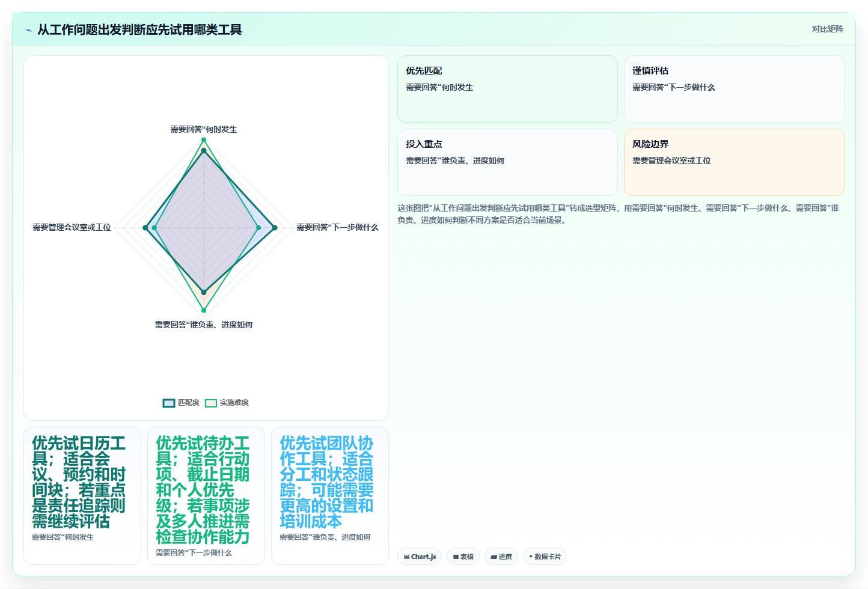Click the 进度 tag chip
This screenshot has width=868, height=589.
[x=501, y=557]
